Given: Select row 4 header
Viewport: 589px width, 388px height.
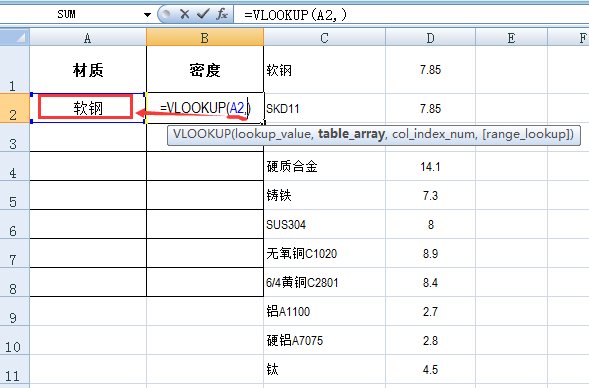Looking at the screenshot, I should coord(15,166).
